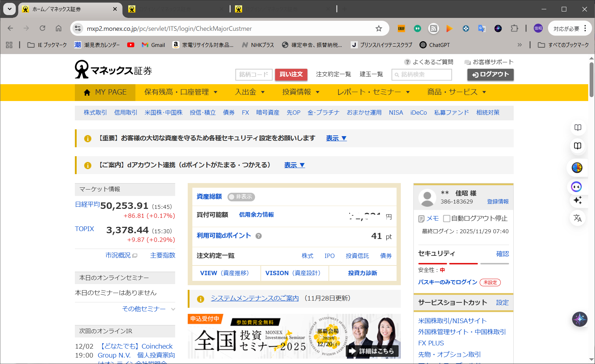The image size is (595, 364).
Task: Open the Google Translate extension icon
Action: point(482,29)
